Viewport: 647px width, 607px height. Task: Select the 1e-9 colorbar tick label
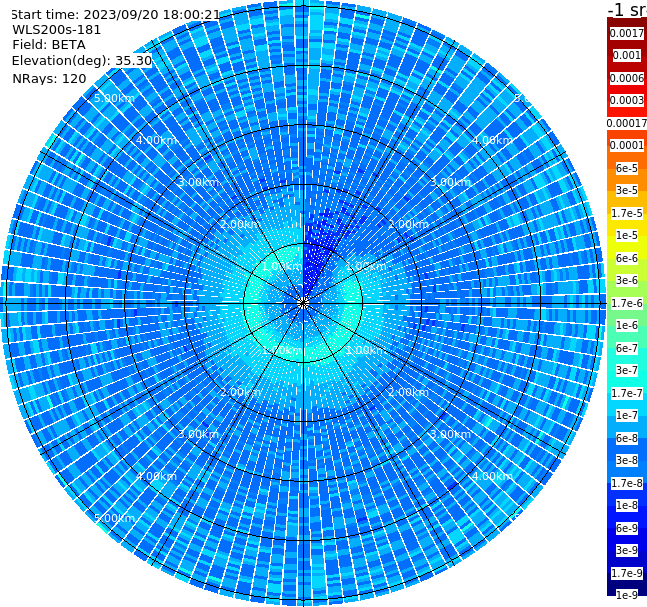(627, 595)
